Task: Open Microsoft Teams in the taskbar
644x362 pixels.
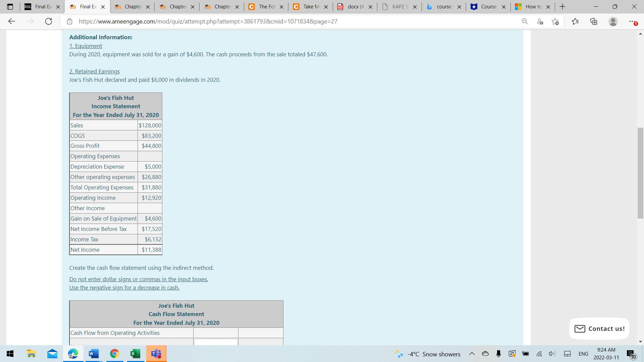Action: [156, 354]
